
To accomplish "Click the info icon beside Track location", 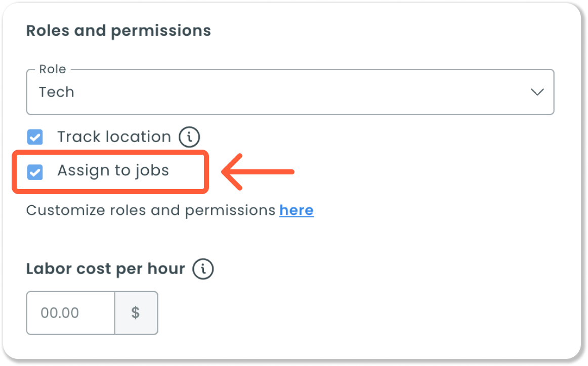I will coord(189,137).
